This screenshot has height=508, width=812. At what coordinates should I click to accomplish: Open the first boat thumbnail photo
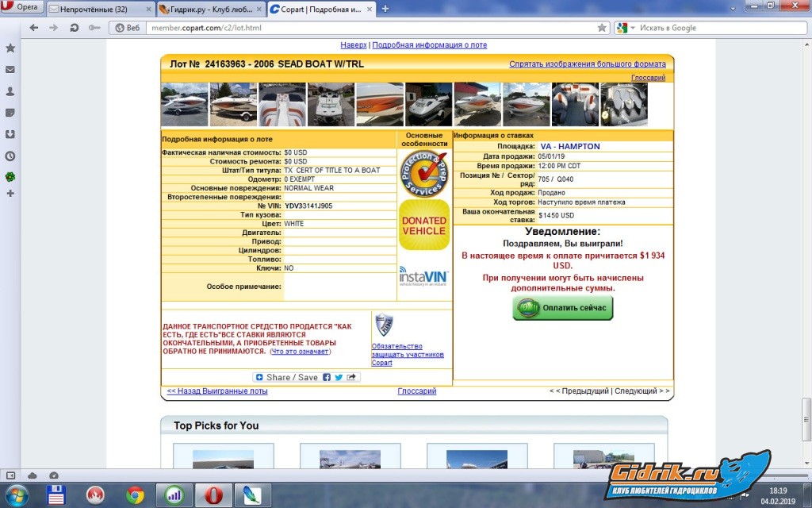184,105
